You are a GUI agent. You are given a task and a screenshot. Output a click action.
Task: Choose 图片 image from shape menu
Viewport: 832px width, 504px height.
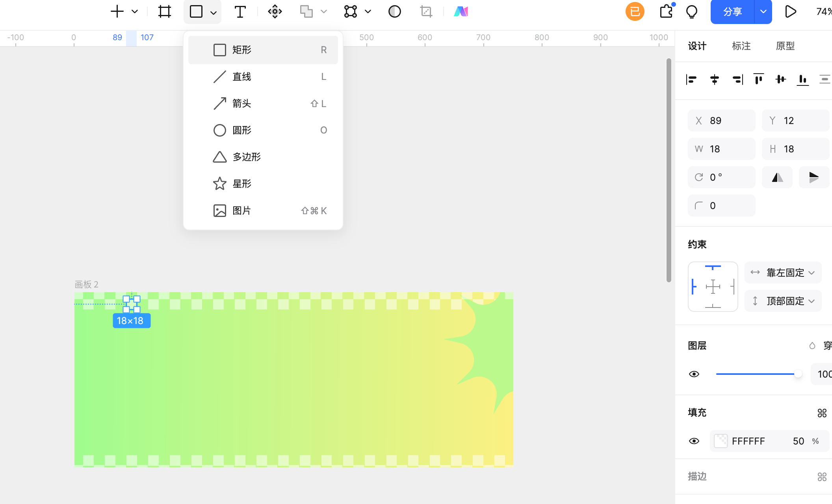click(x=263, y=211)
